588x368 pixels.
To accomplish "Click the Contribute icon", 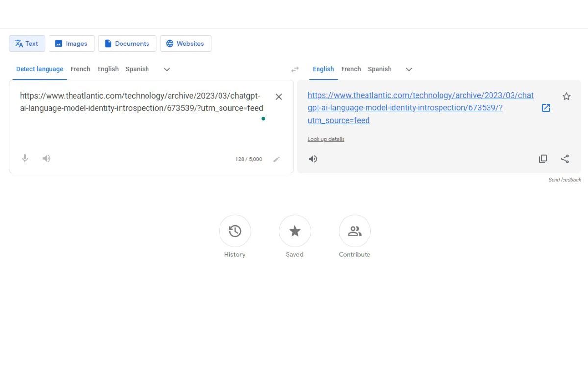I will click(x=354, y=231).
